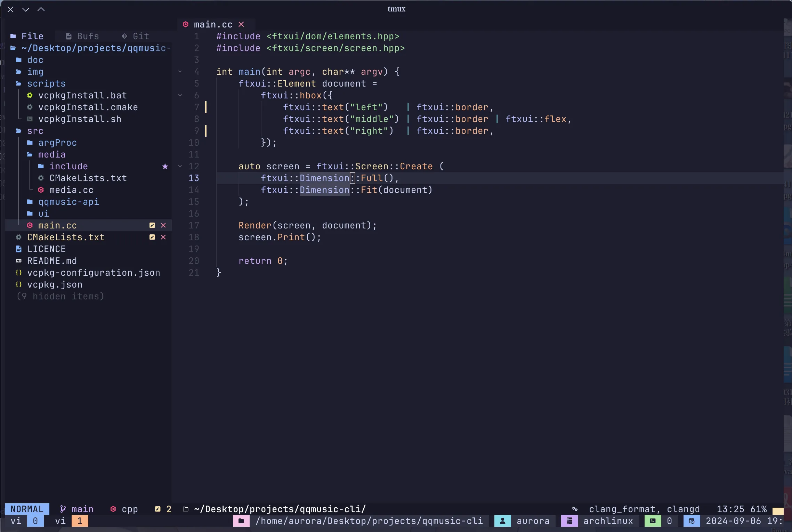Click the calendar icon in the tmux bar
This screenshot has width=792, height=532.
692,521
